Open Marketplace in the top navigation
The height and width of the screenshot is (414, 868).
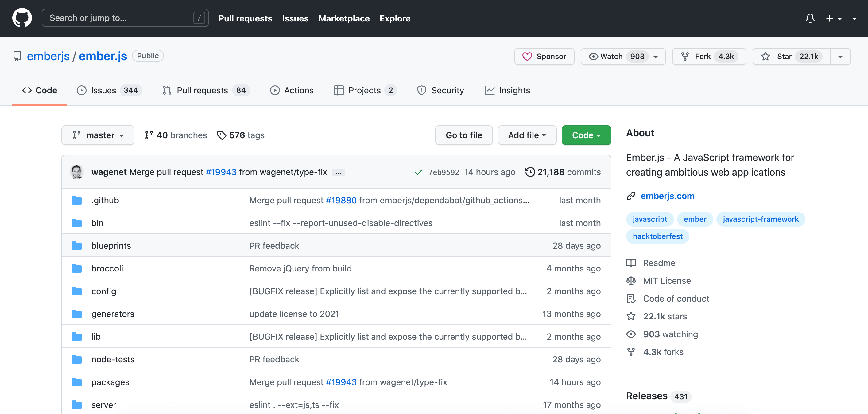click(x=344, y=18)
